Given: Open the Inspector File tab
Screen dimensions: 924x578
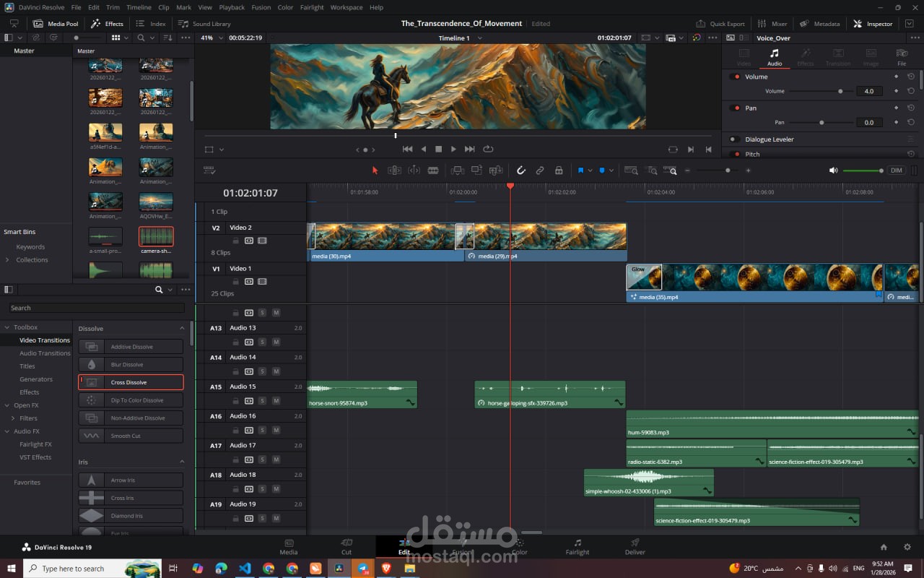Looking at the screenshot, I should tap(902, 57).
